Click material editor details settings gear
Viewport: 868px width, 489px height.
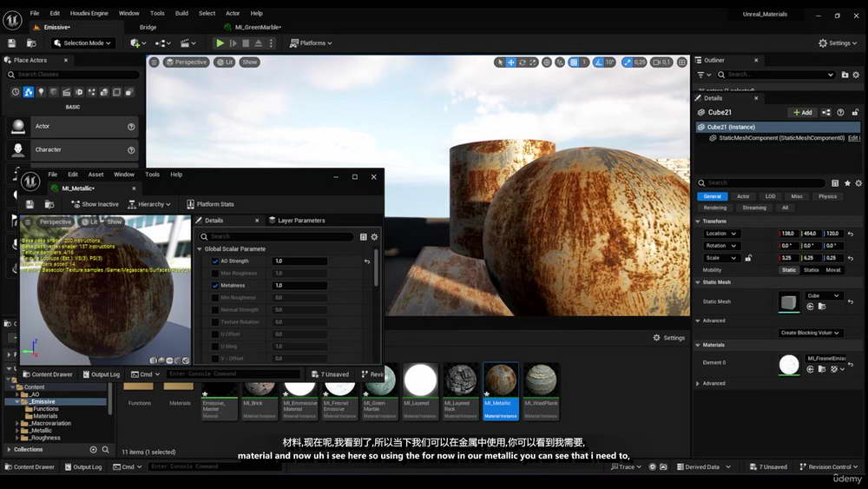click(375, 237)
